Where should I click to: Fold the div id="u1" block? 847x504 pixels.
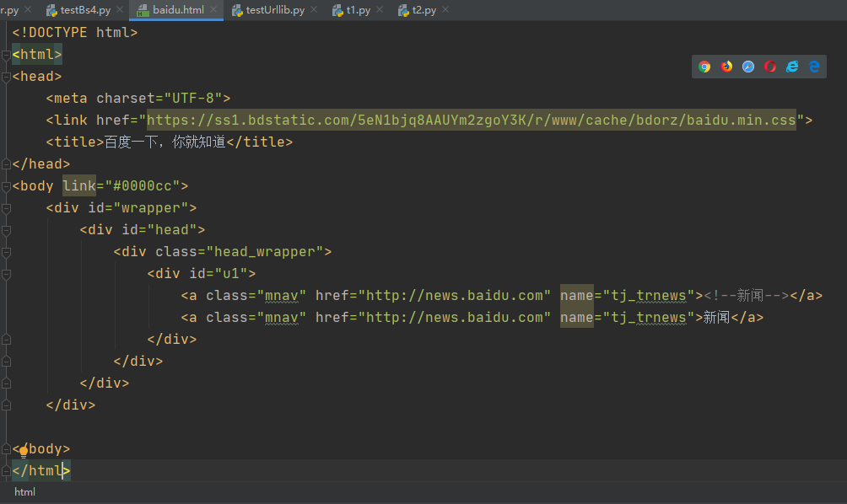(x=6, y=274)
